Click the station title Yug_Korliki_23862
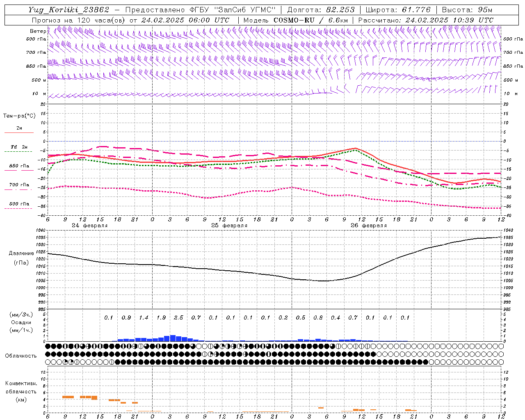This screenshot has height=420, width=525. click(x=69, y=10)
